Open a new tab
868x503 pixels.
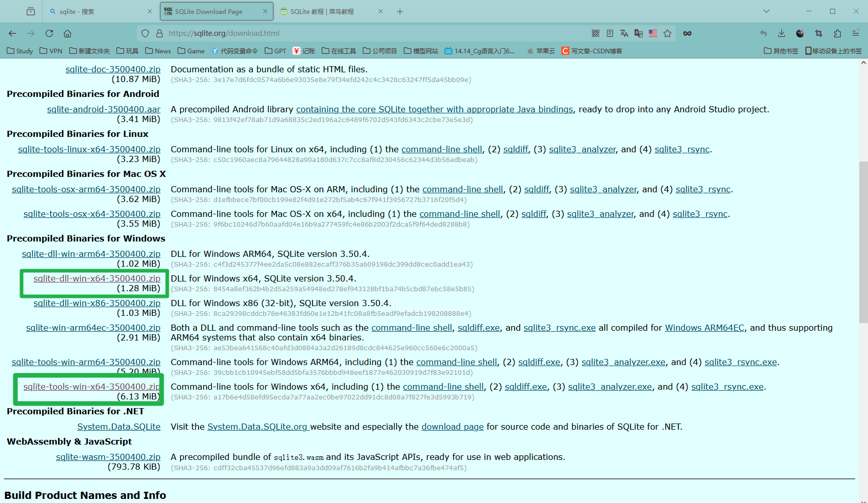(x=400, y=11)
